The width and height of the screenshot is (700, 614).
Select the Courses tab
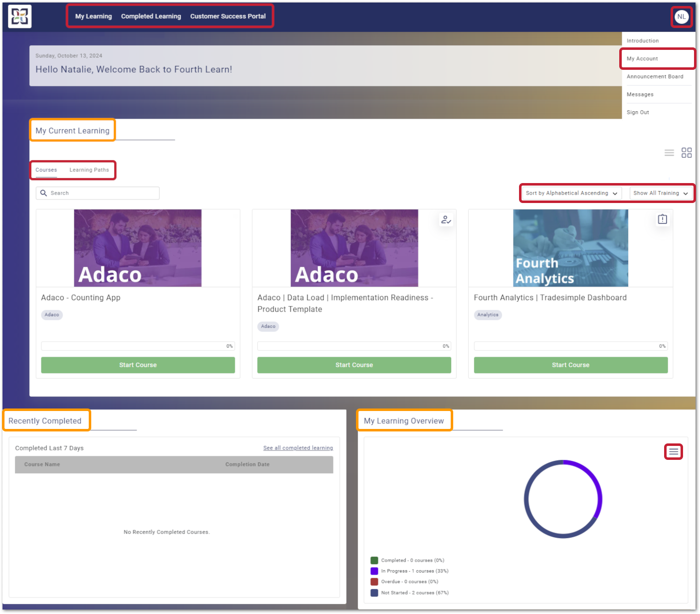pyautogui.click(x=46, y=170)
